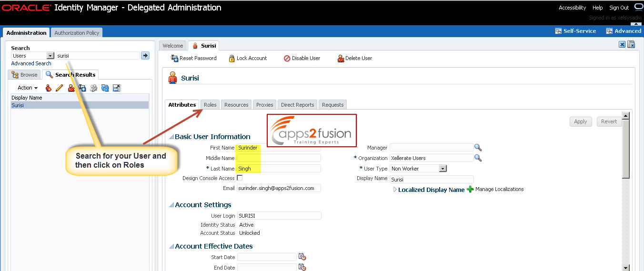Collapse the Account Settings section

pyautogui.click(x=171, y=205)
